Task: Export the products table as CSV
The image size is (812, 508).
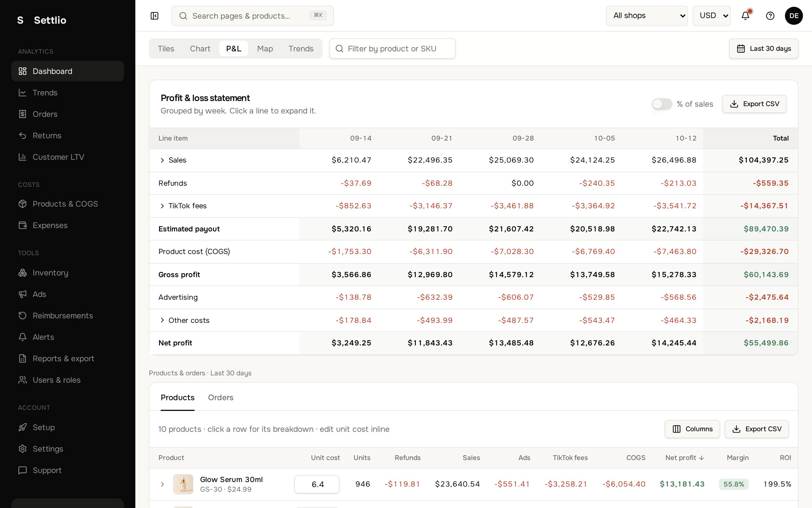Action: click(x=756, y=429)
